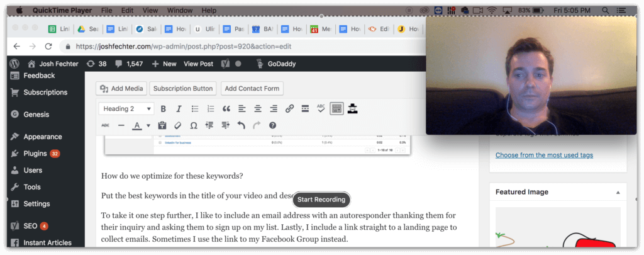Click the ABC spellcheck icon
Viewport: 644px width, 255px height.
[x=321, y=109]
